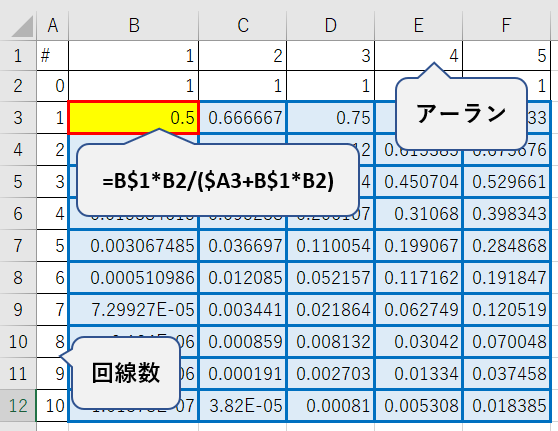
Task: Click the アーラン callout bubble
Action: tap(461, 114)
